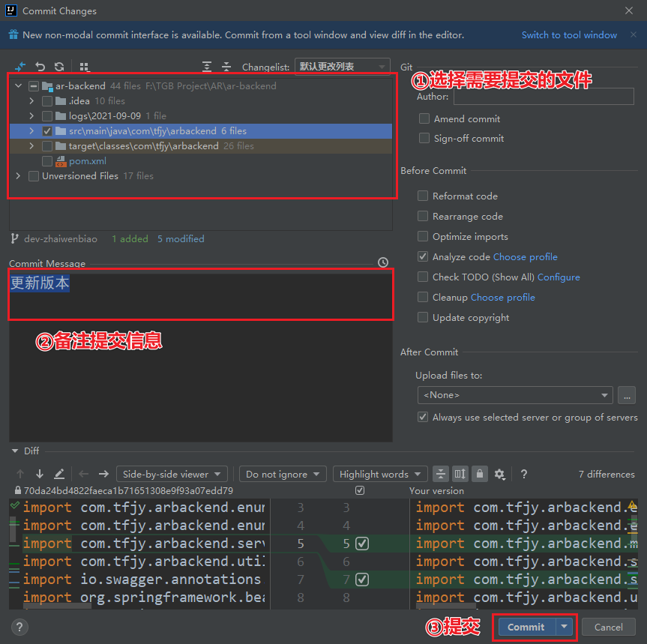Viewport: 647px width, 644px height.
Task: Compare previous file left arrow
Action: click(84, 474)
